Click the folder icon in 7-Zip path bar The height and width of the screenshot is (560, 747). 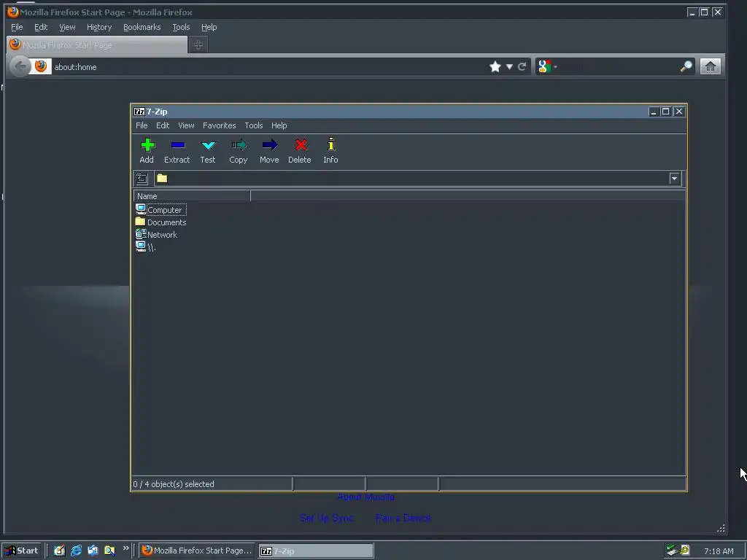[x=163, y=178]
